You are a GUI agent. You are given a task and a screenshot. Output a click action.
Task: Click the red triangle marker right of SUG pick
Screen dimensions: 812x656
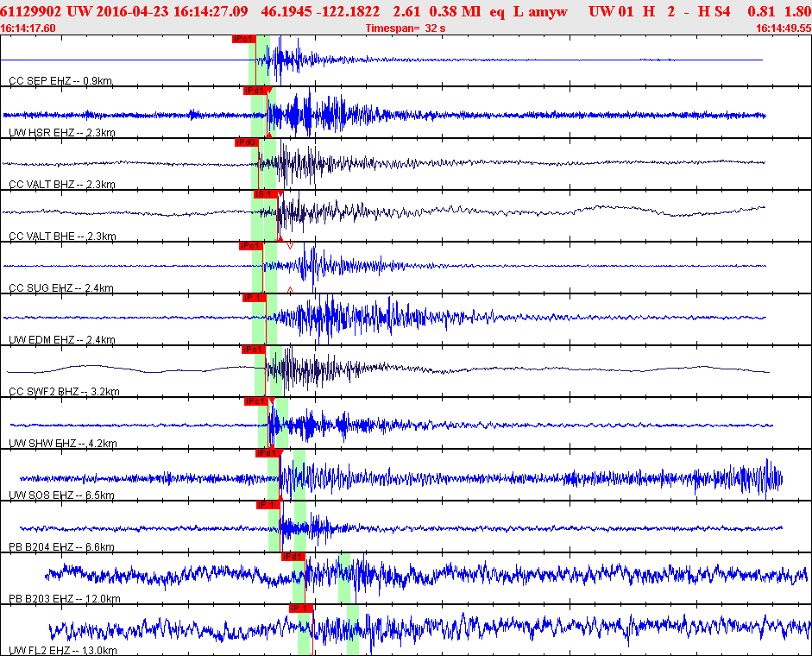click(290, 245)
